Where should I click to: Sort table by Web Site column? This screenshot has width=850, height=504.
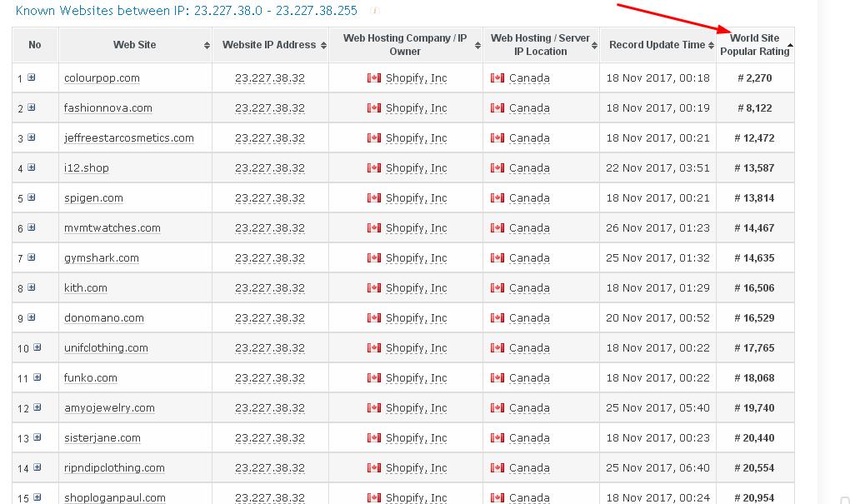[135, 45]
